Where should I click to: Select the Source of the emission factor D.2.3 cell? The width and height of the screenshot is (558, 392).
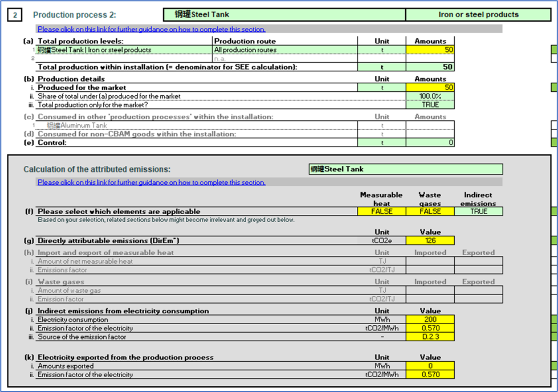point(430,337)
